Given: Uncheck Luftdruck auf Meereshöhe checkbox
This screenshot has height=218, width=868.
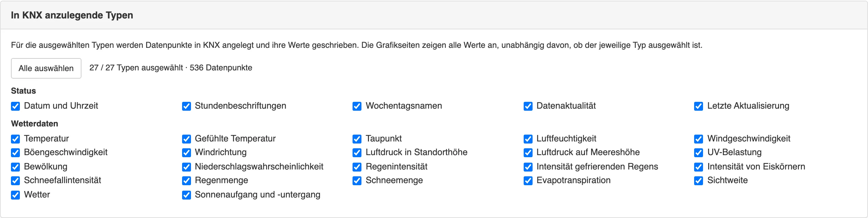Looking at the screenshot, I should tap(528, 153).
